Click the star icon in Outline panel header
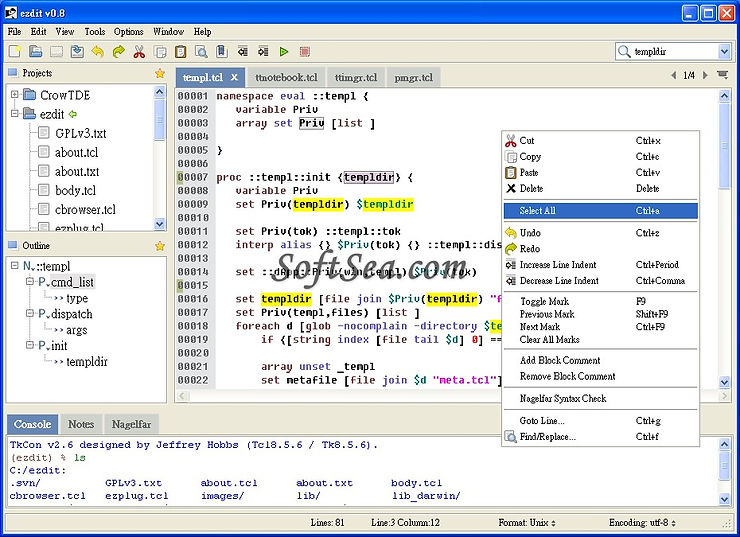 160,246
